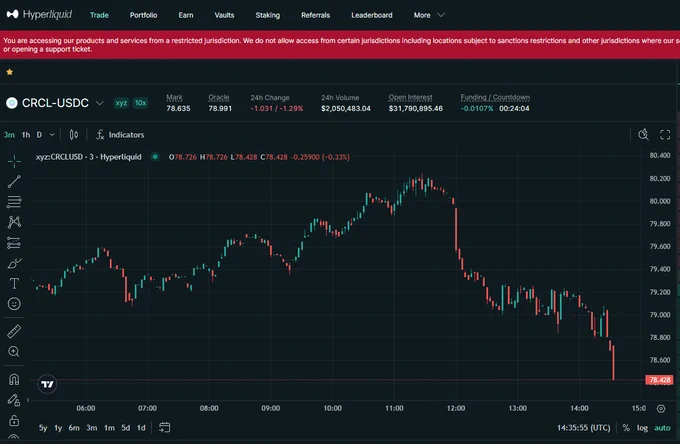Set the range to 6m
Screen dimensions: 680x444
point(74,428)
